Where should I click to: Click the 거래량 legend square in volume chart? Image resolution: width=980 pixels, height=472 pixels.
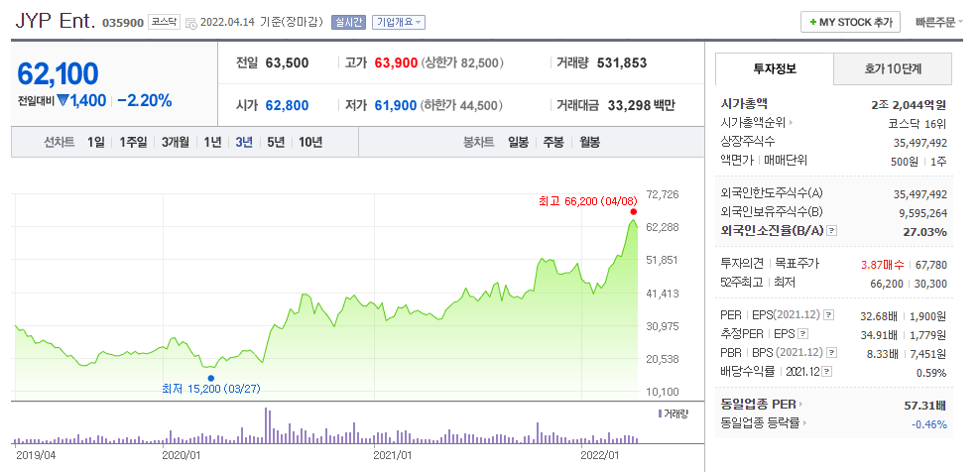pyautogui.click(x=660, y=413)
